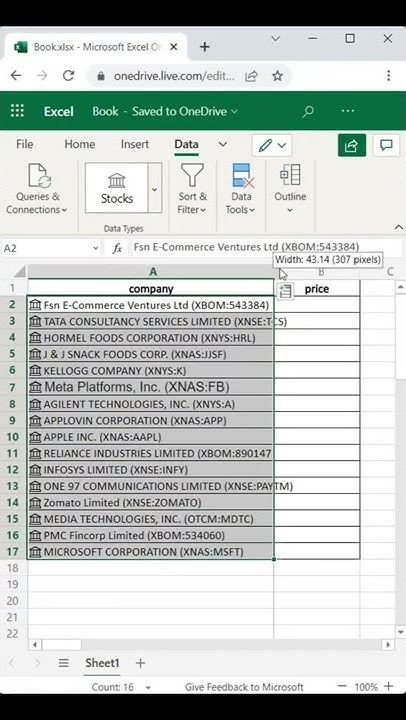The width and height of the screenshot is (406, 720).
Task: Click the fx insert function button
Action: pos(118,248)
